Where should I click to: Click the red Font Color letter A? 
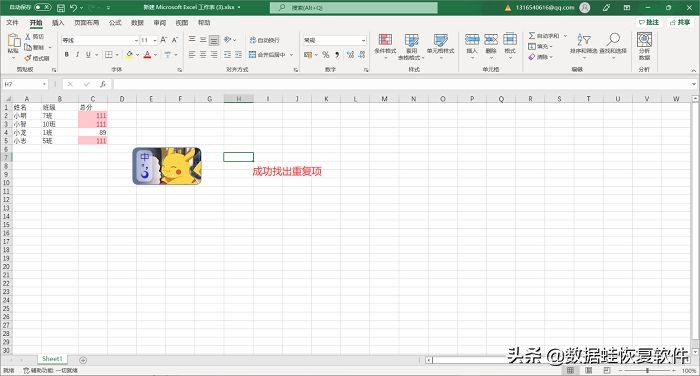coord(147,54)
